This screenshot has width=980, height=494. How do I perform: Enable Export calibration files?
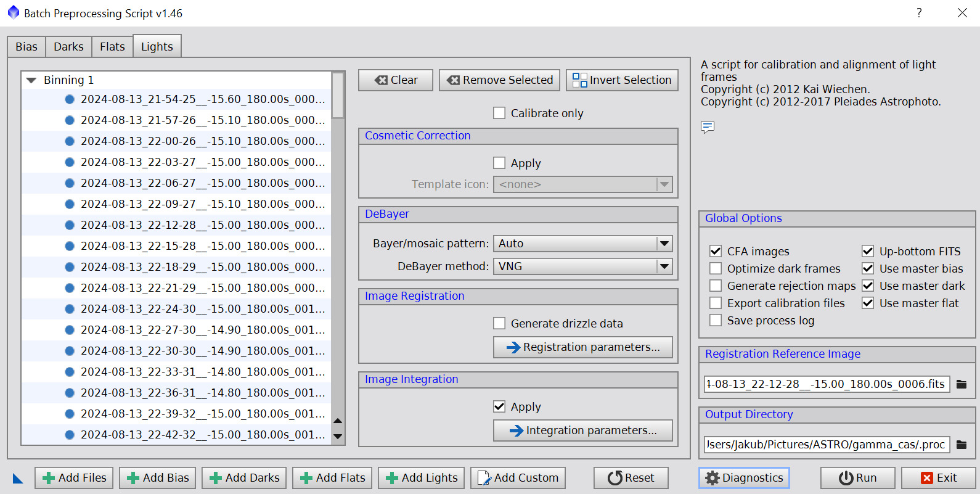point(716,303)
